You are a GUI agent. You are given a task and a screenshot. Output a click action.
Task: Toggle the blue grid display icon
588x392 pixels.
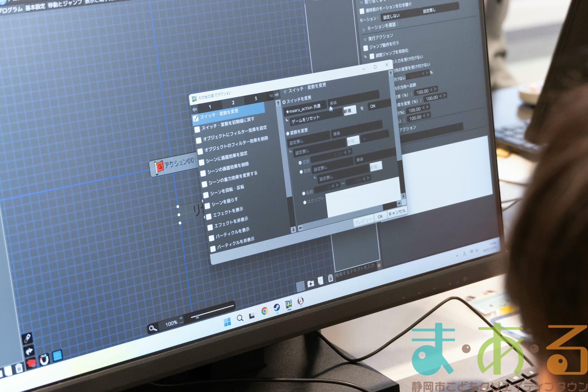pos(57,356)
